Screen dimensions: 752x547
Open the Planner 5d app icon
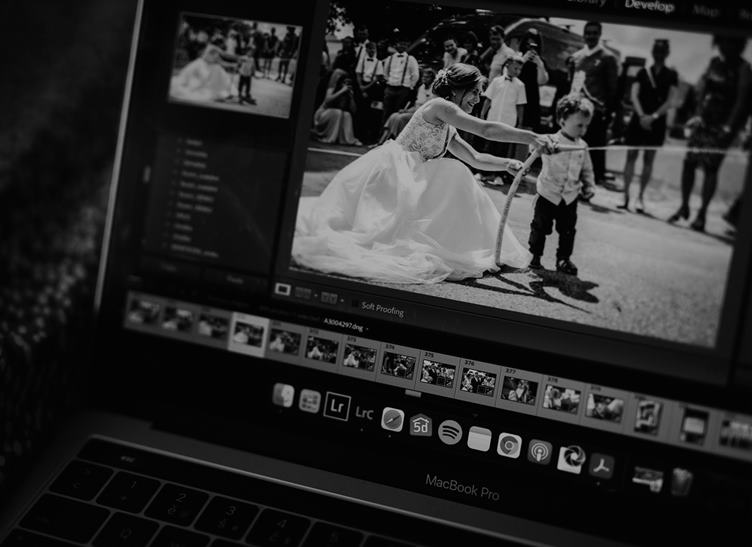point(421,425)
